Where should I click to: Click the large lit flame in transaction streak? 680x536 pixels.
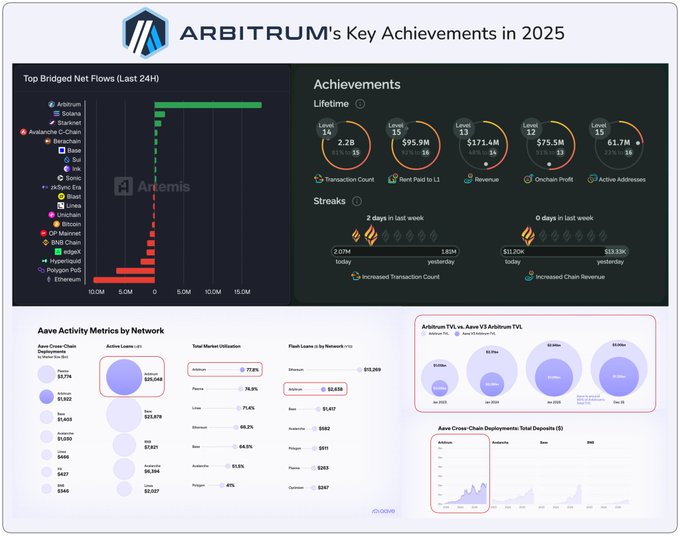click(x=371, y=235)
